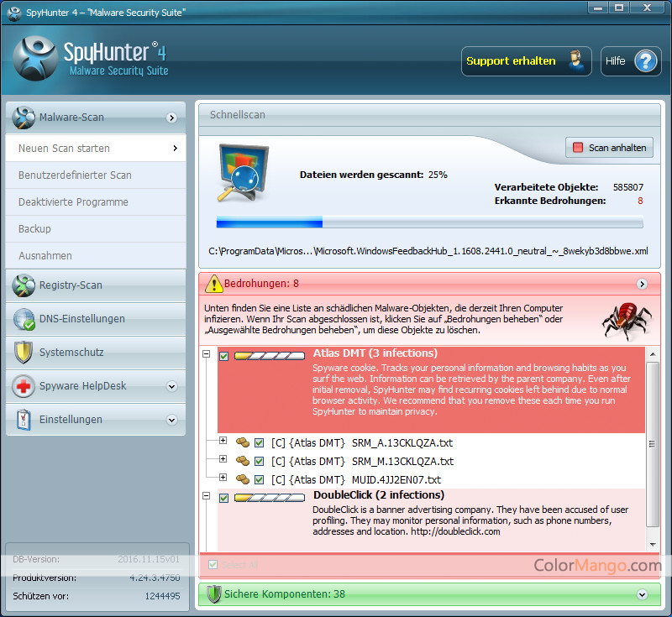672x617 pixels.
Task: Click the scan progress bar
Action: click(429, 222)
